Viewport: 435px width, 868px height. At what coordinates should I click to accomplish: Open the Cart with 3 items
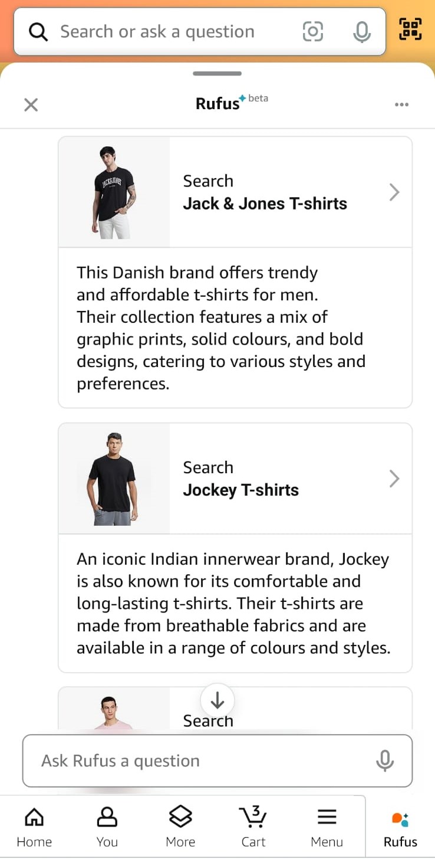pos(253,826)
